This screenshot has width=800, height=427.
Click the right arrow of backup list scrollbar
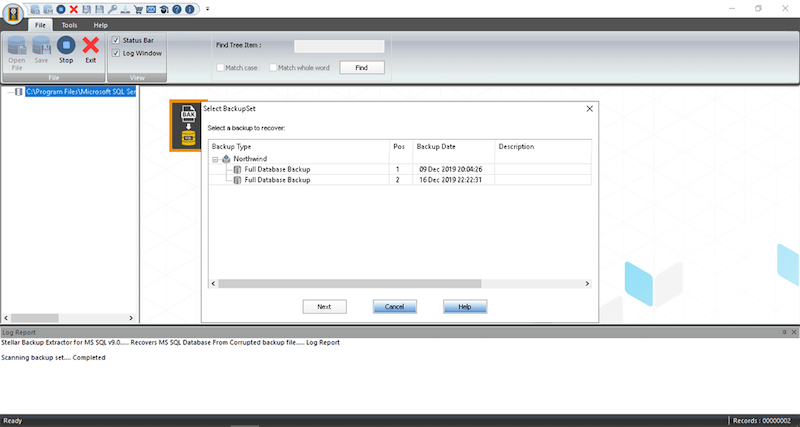coord(587,284)
